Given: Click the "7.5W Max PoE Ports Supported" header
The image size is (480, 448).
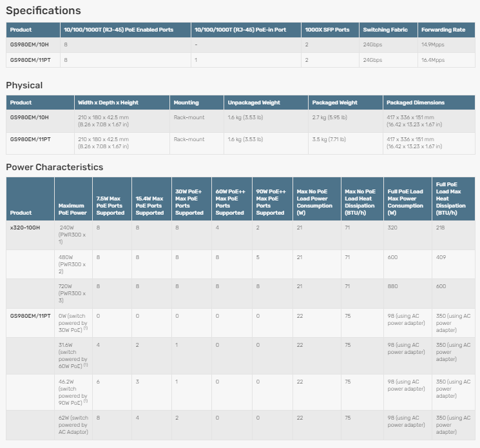Looking at the screenshot, I should 112,199.
